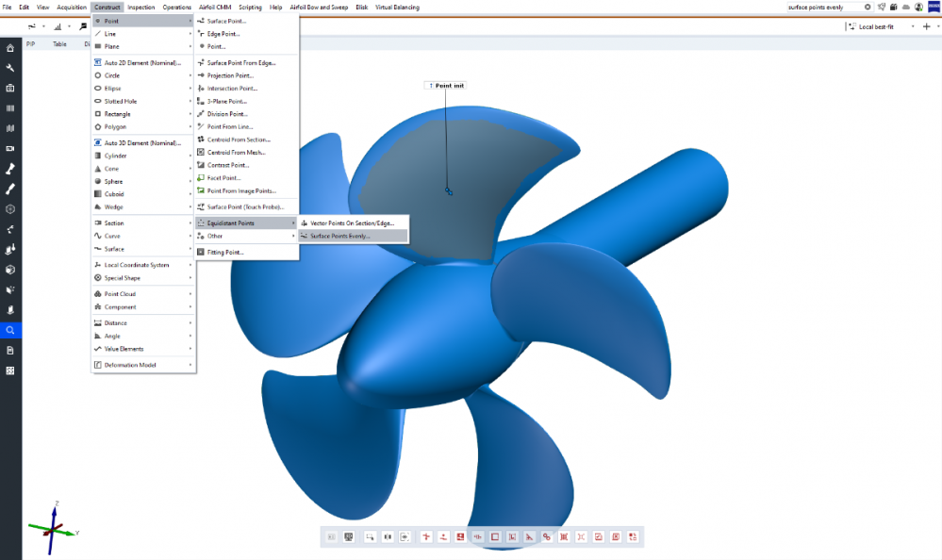Open the Blisk menu
942x560 pixels.
point(361,7)
